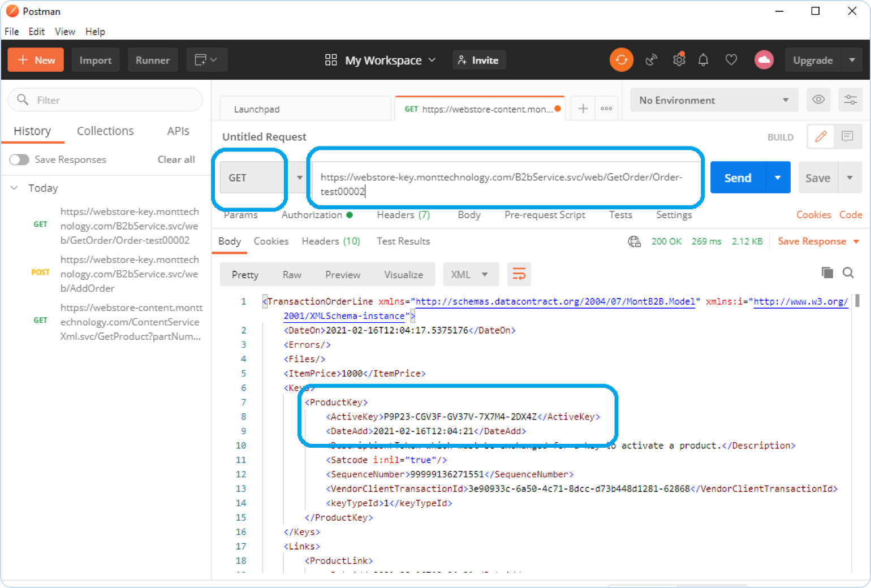This screenshot has width=871, height=588.
Task: Click the wrap lines icon in response
Action: [x=519, y=275]
